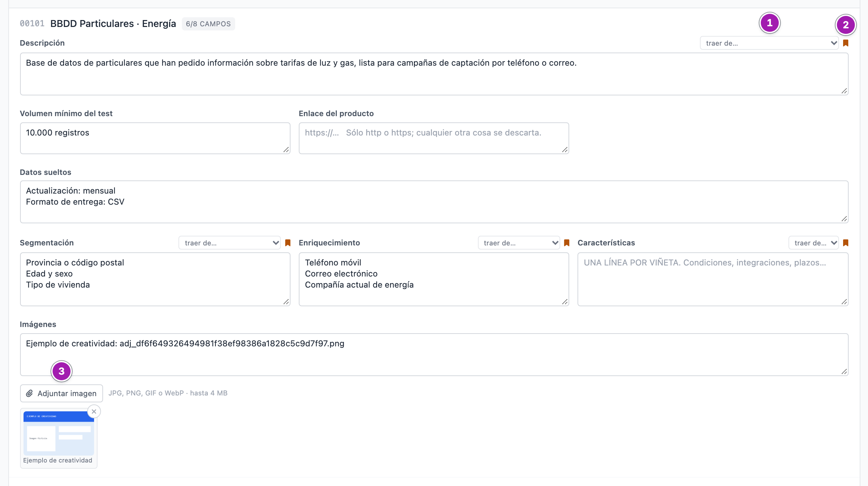This screenshot has width=868, height=486.
Task: Click the bookmark icon next to Características
Action: pyautogui.click(x=846, y=243)
